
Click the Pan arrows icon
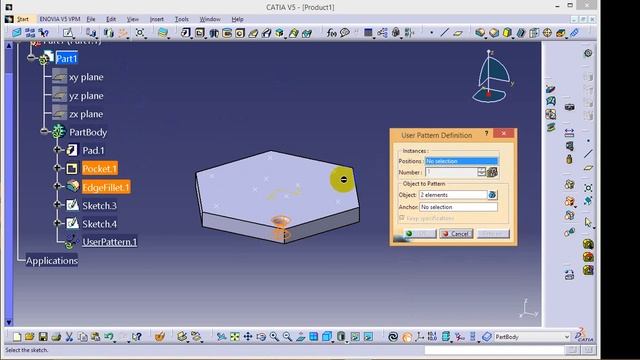[x=248, y=337]
